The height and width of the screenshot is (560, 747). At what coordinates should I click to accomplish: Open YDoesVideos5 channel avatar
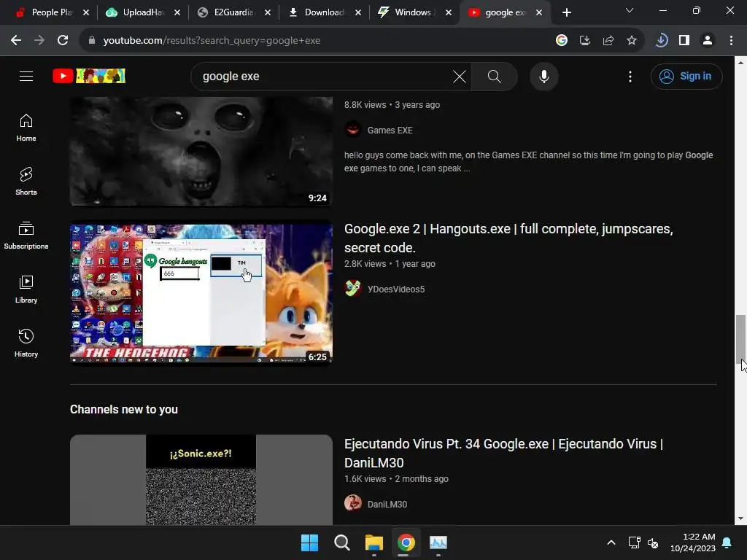(353, 289)
